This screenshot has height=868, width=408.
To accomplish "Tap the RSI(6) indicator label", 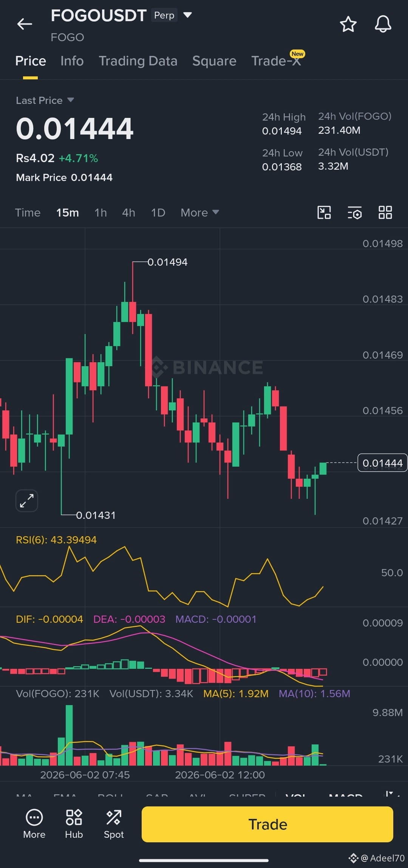I will click(x=56, y=540).
